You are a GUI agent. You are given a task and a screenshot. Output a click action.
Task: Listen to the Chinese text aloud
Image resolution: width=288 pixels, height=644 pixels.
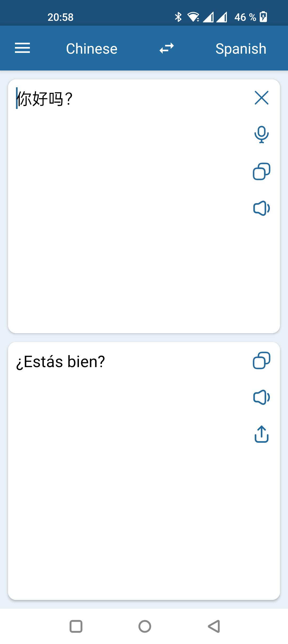click(x=261, y=208)
